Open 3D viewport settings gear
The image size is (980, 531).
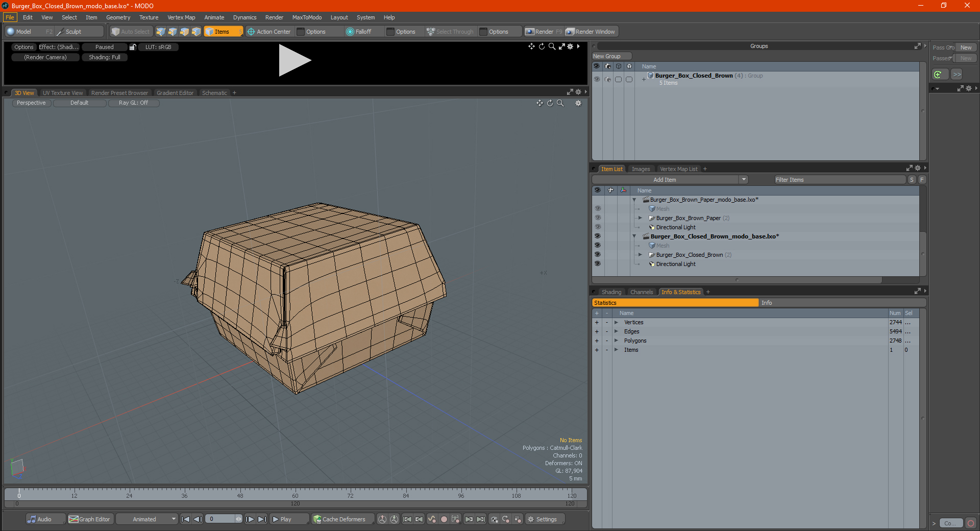coord(578,103)
